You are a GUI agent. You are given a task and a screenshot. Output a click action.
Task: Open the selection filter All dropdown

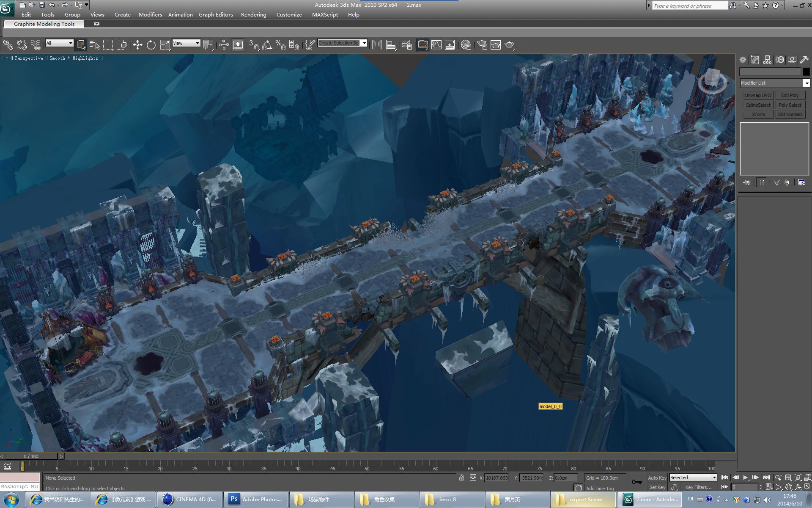click(59, 43)
